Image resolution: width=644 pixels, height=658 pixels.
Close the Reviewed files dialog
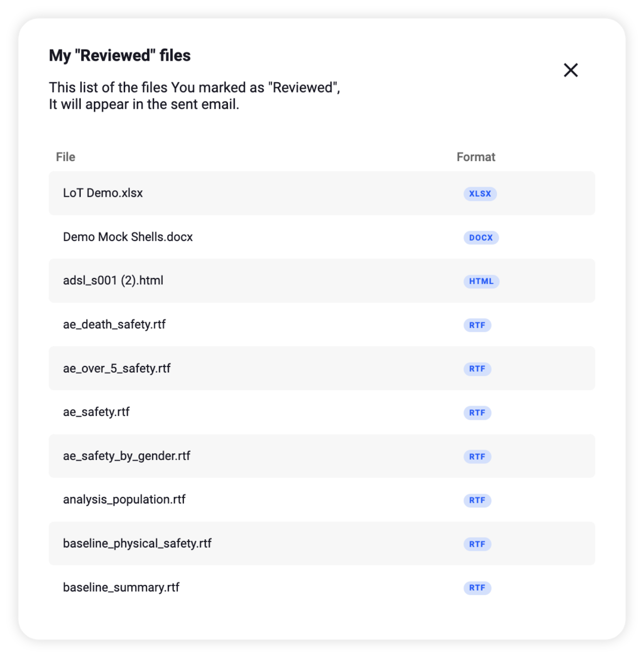tap(571, 70)
